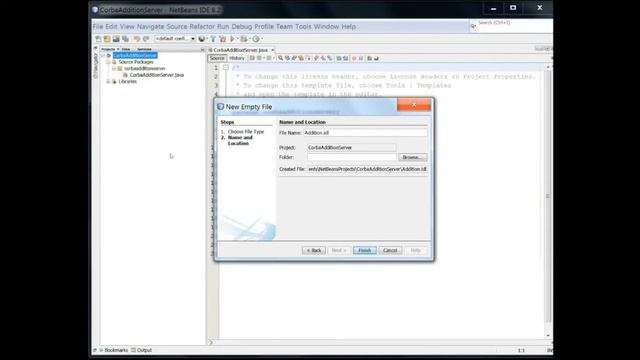Image resolution: width=640 pixels, height=360 pixels.
Task: Switch editor to Source view
Action: click(217, 58)
